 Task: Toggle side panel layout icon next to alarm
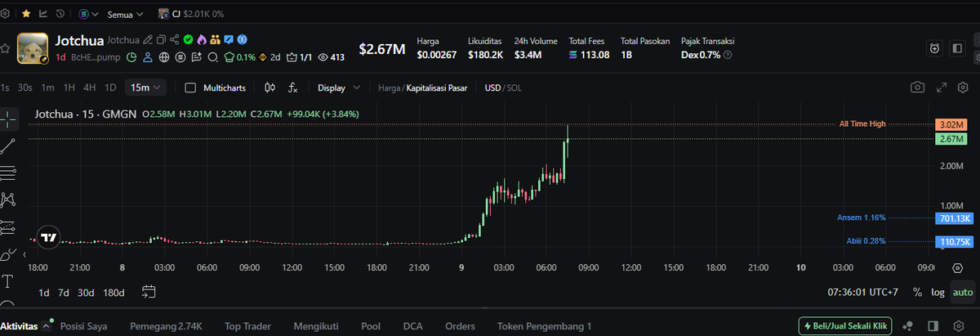(957, 48)
